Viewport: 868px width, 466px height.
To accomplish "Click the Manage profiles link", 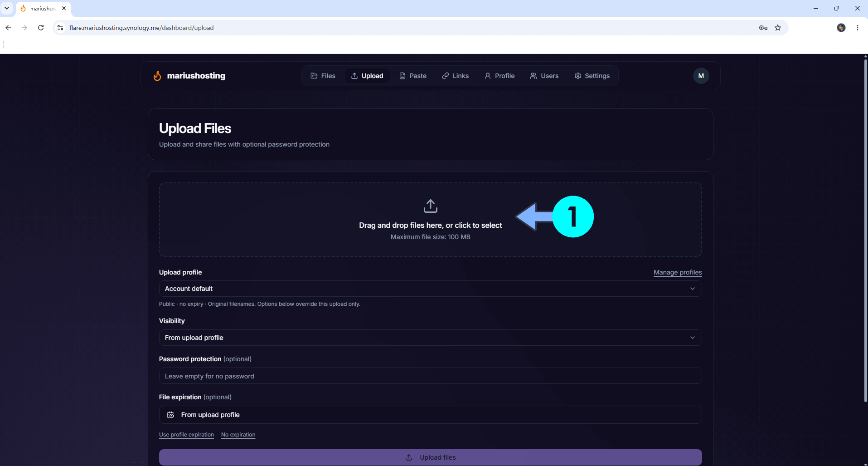I will (x=678, y=272).
